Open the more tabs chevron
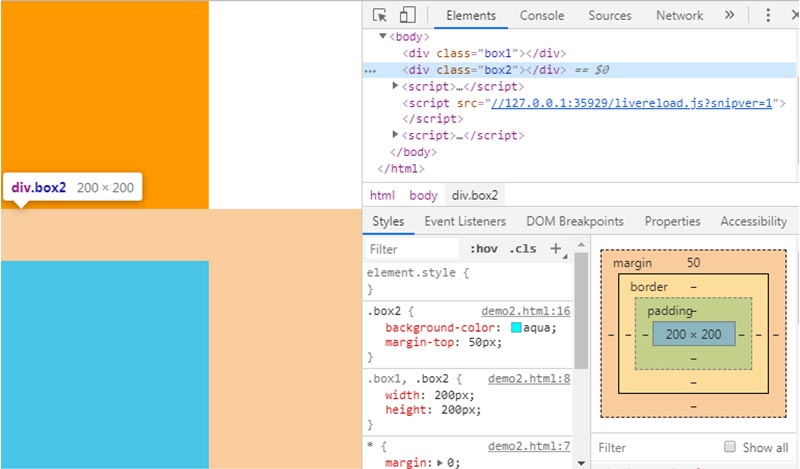 pos(730,15)
